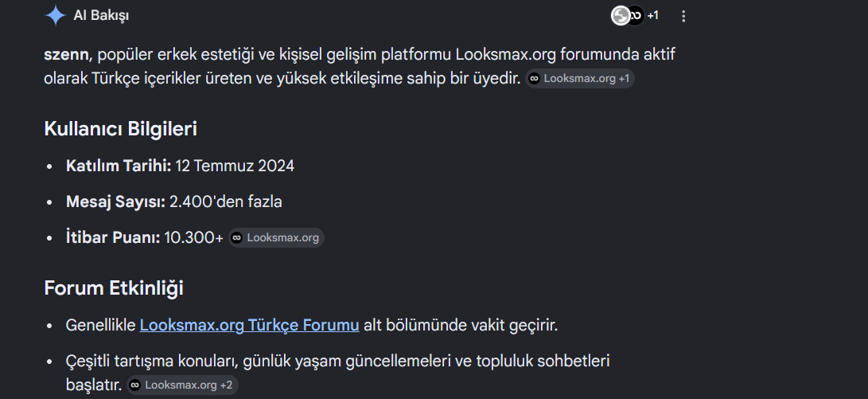Click the Looksmax infinity favicon beside +1 at top
Image resolution: width=868 pixels, height=399 pixels.
[636, 15]
